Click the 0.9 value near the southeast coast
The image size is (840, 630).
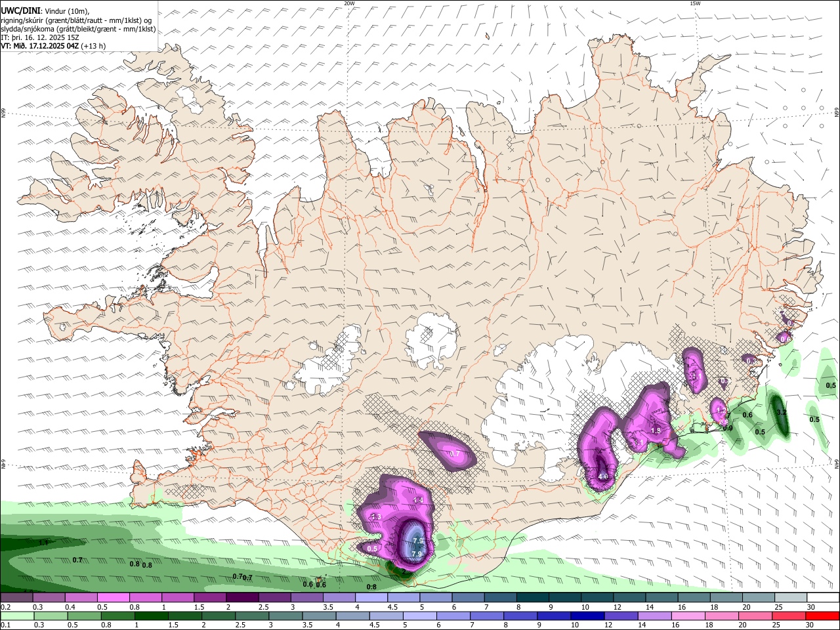tap(728, 428)
